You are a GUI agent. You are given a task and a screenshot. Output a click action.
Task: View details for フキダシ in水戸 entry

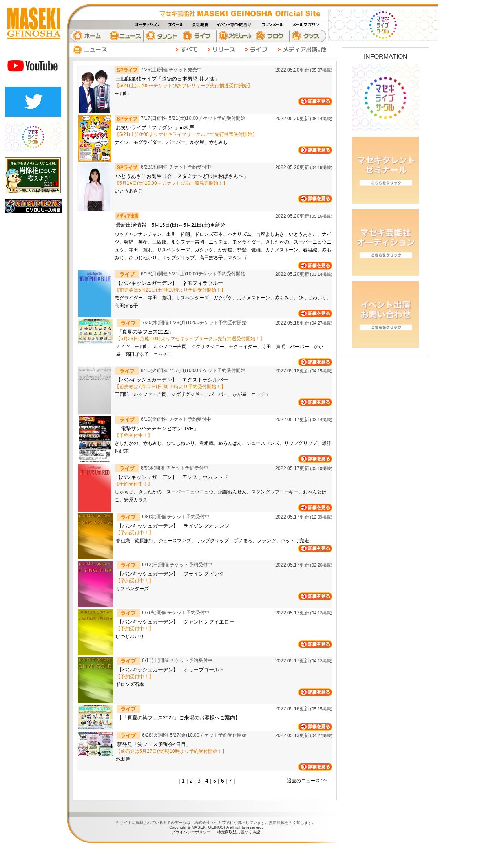315,150
